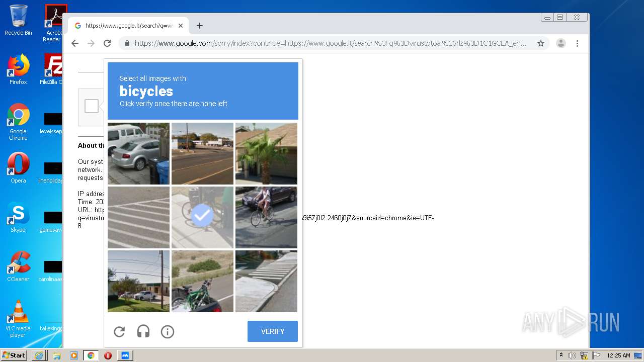Open FileZilla Client desktop shortcut
644x362 pixels.
(52, 69)
